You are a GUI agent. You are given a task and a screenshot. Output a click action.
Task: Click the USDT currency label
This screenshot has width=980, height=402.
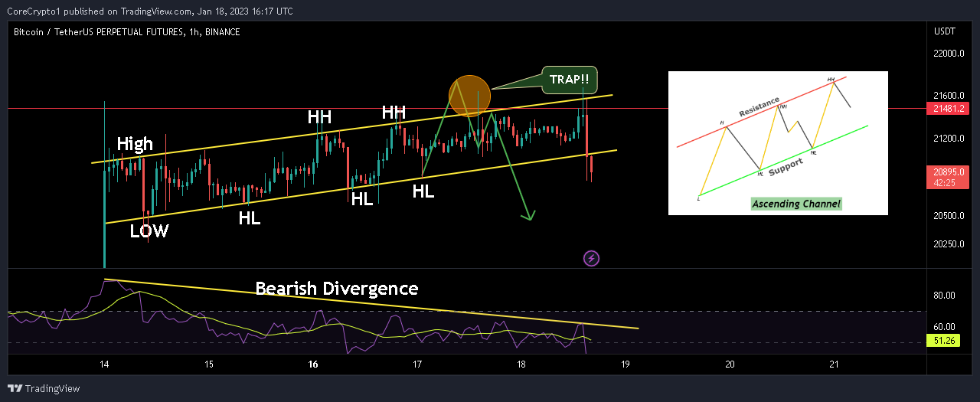943,31
